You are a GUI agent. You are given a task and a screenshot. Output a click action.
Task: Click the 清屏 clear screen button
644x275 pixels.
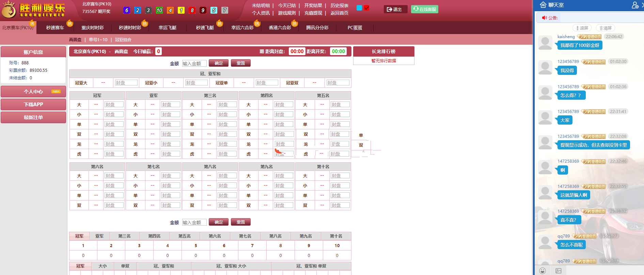[606, 28]
